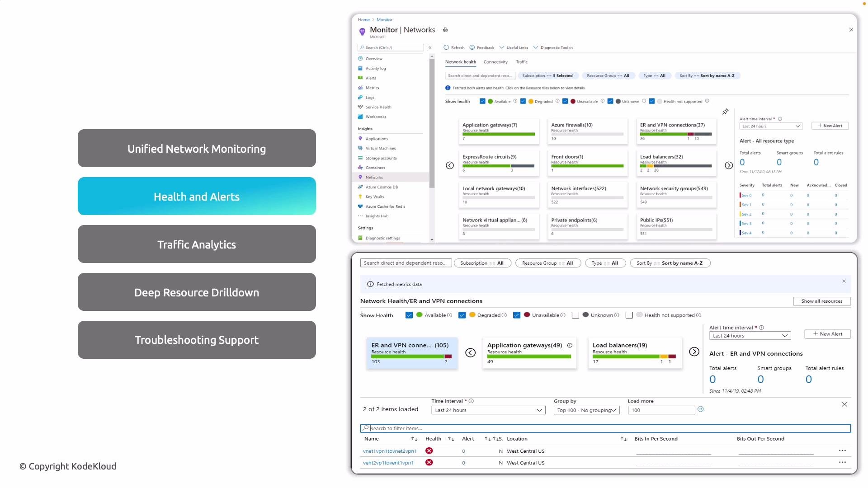Check Unknown in lower Show Health row

576,315
